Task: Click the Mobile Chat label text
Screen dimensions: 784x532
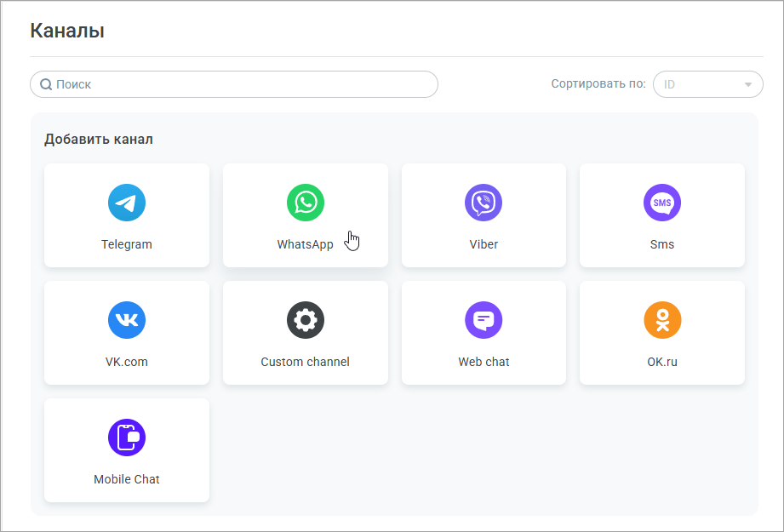Action: pos(127,479)
